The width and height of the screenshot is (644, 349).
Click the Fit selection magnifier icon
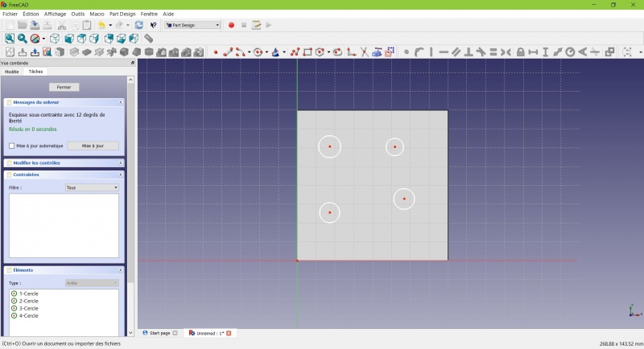click(23, 39)
